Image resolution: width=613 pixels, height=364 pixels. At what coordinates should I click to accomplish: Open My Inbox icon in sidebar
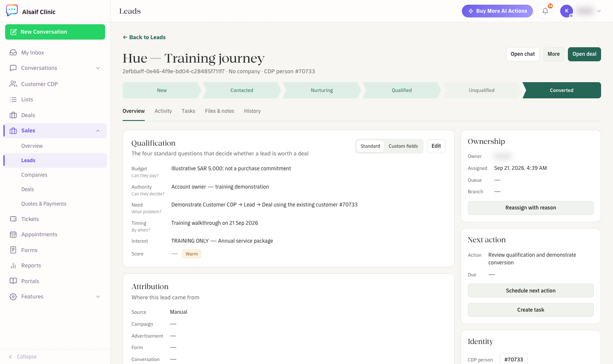pyautogui.click(x=13, y=52)
